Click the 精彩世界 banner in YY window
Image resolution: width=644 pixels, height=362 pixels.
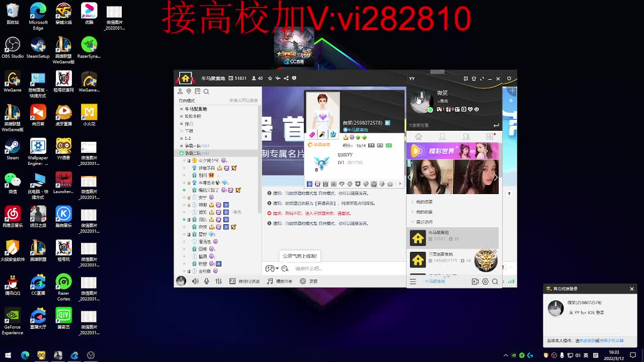coord(453,151)
